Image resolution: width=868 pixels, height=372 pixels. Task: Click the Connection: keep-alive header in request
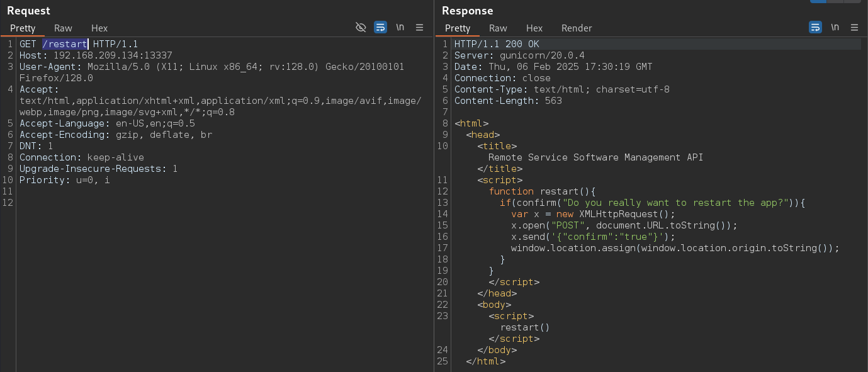pos(82,157)
